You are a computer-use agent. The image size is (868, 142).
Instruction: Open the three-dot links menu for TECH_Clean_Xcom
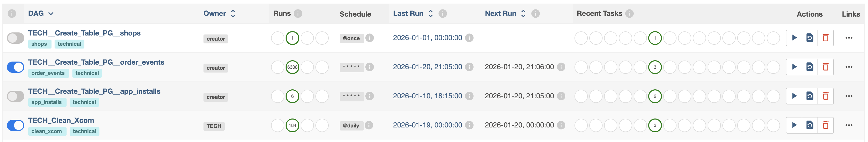848,125
